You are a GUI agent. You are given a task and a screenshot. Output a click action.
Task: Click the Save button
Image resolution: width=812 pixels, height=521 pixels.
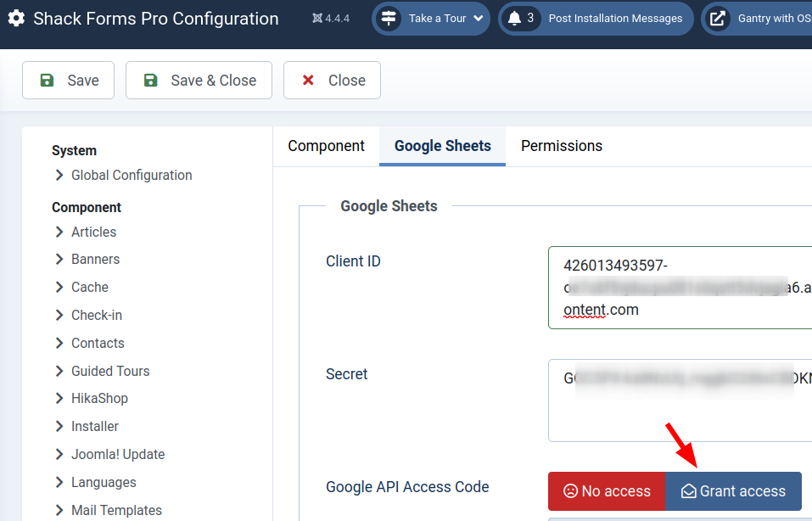click(69, 81)
